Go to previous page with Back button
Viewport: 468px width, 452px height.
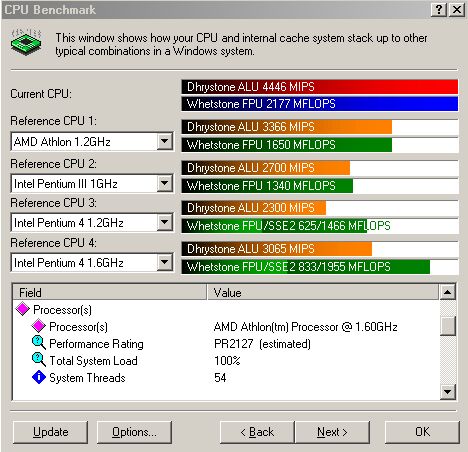(x=257, y=432)
